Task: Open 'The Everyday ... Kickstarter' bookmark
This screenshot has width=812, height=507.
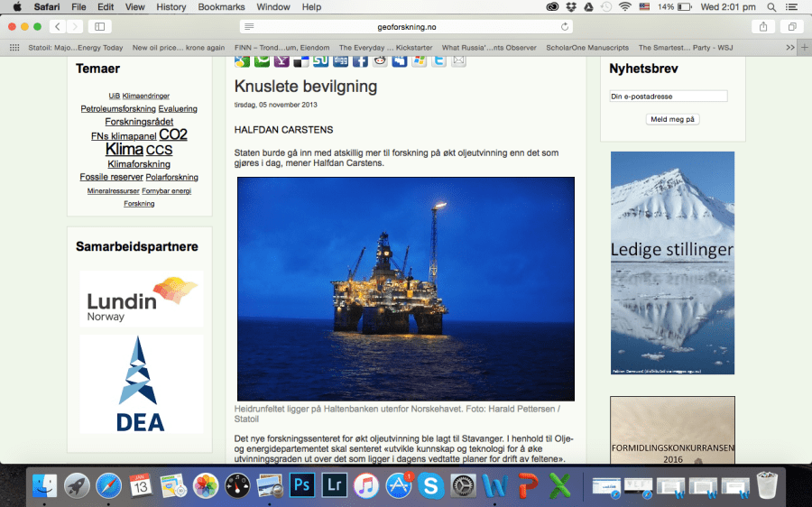Action: coord(386,48)
